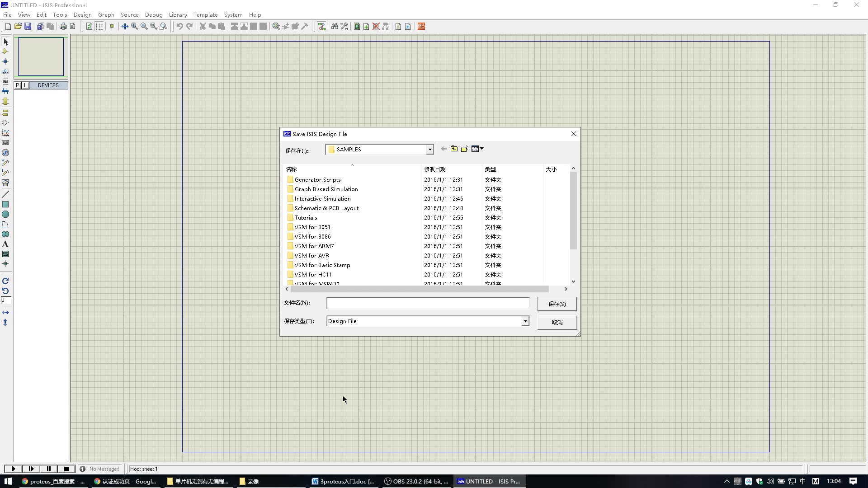Select the Component mode tool
Screen dimensions: 868x488
[x=5, y=52]
